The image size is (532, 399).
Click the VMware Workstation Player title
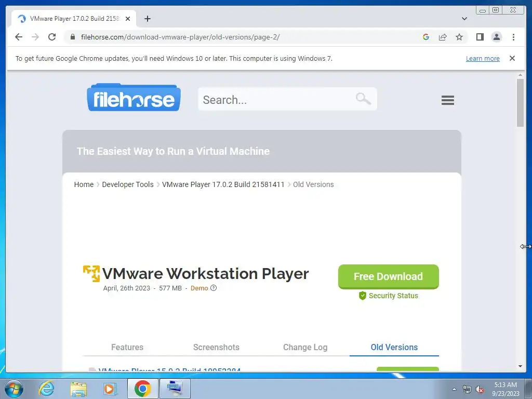pyautogui.click(x=206, y=273)
